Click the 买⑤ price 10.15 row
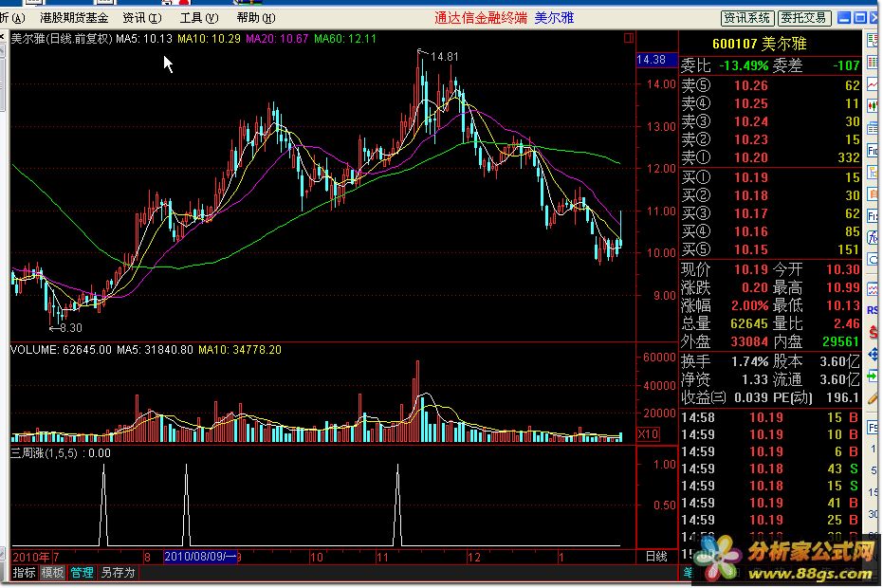 770,249
